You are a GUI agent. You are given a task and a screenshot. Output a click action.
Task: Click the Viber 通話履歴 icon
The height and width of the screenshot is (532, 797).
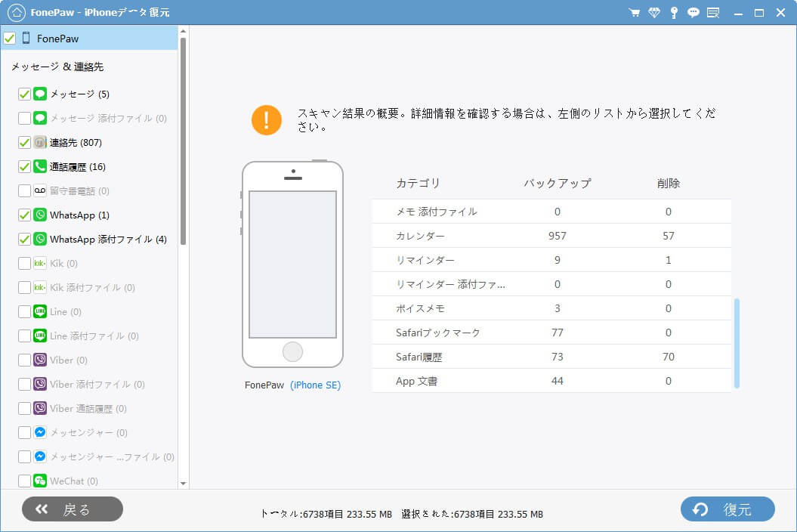coord(40,408)
